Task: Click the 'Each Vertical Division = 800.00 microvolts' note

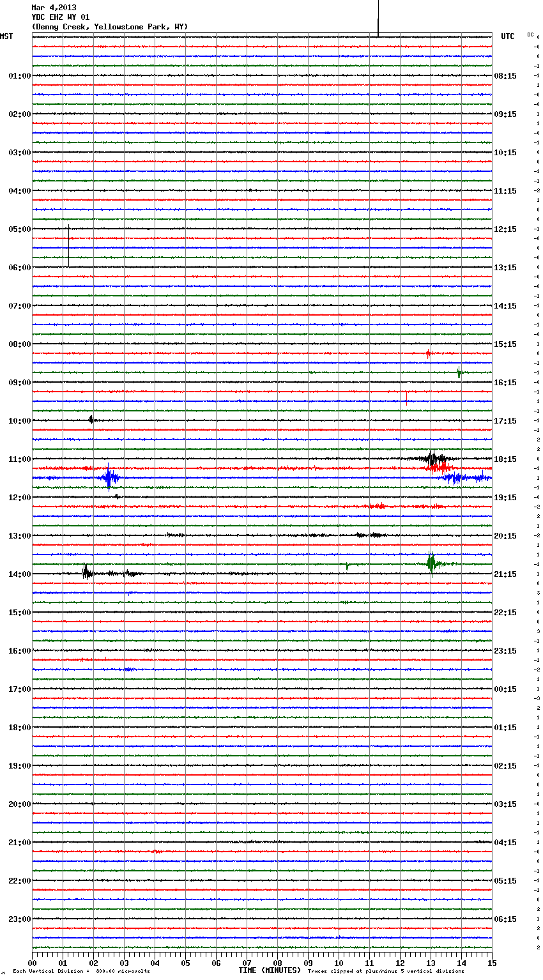Action: point(81,972)
